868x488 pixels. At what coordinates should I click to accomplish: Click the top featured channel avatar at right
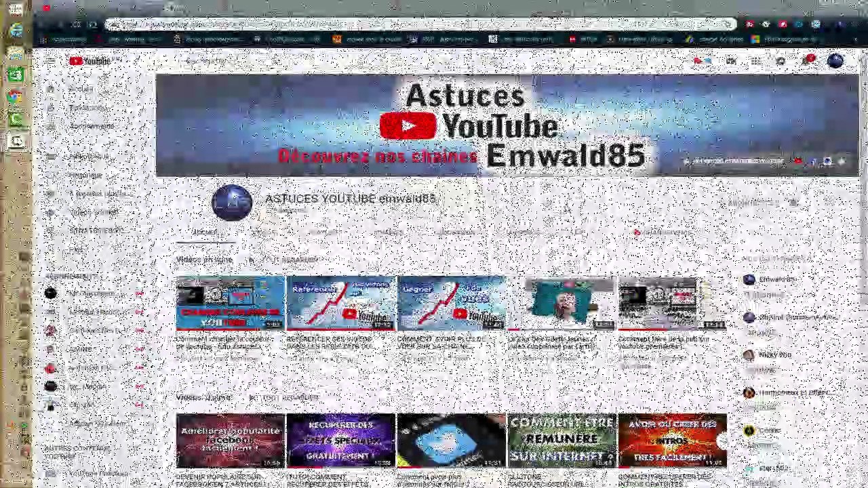749,279
